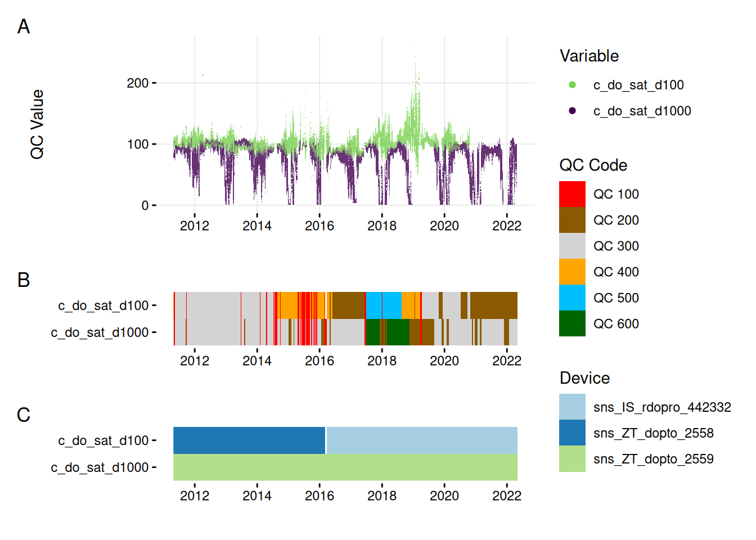
Task: Click the QC Value y-axis title
Action: (37, 124)
